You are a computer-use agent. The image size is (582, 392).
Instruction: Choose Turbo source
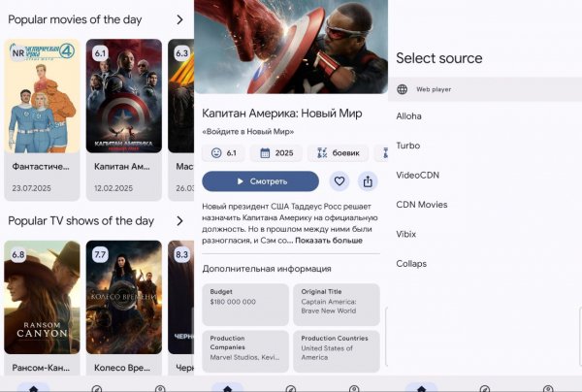tap(408, 146)
